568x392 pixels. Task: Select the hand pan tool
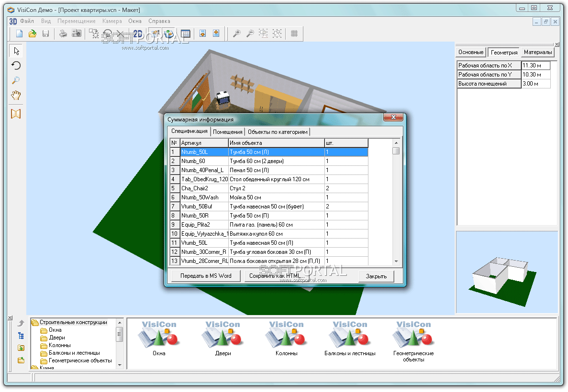click(x=16, y=95)
